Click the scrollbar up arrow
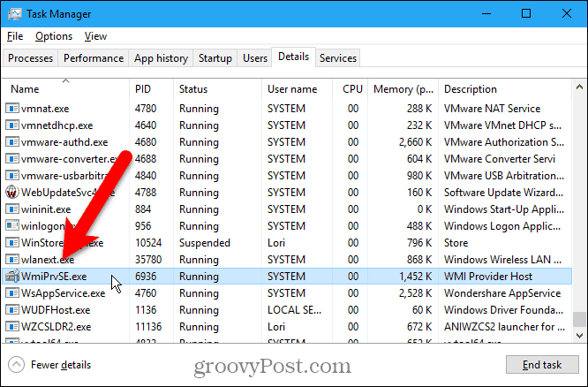This screenshot has width=588, height=387. [579, 87]
